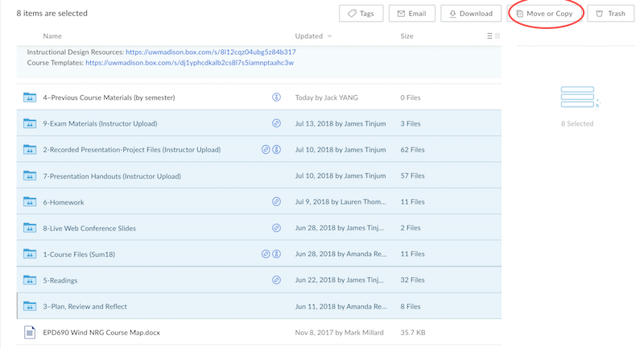Image resolution: width=644 pixels, height=348 pixels.
Task: Click 'Jul 9, 2018 by Lauren Thom...' text
Action: tap(341, 201)
